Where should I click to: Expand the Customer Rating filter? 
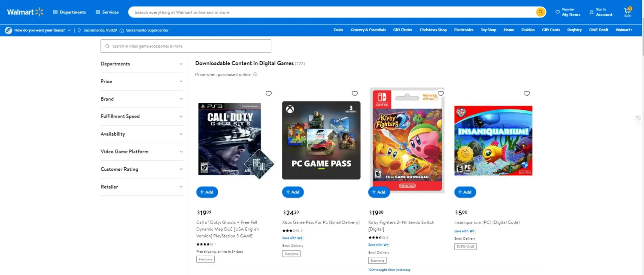[142, 169]
